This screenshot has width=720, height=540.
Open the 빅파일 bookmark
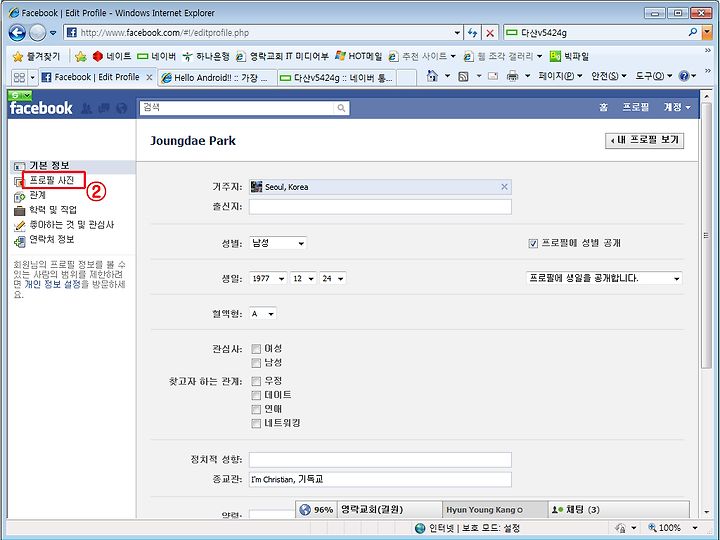569,56
